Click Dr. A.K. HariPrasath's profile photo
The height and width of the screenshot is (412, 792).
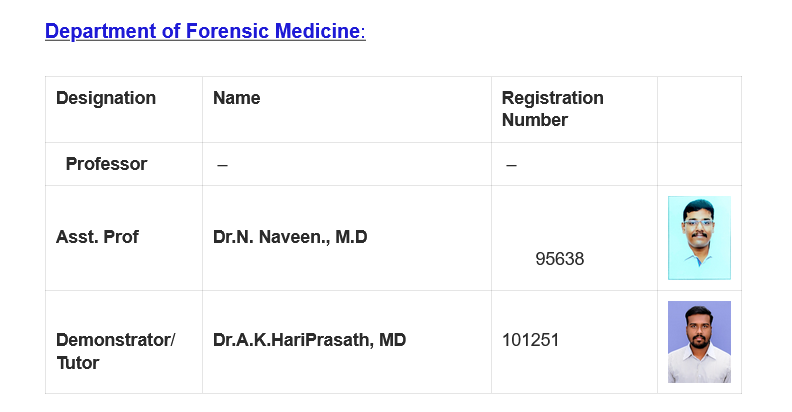click(x=699, y=342)
